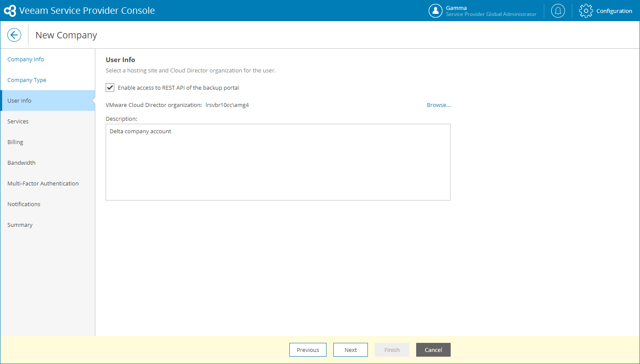Click the Veeam Service Provider Console title
The height and width of the screenshot is (364, 640).
pos(87,11)
